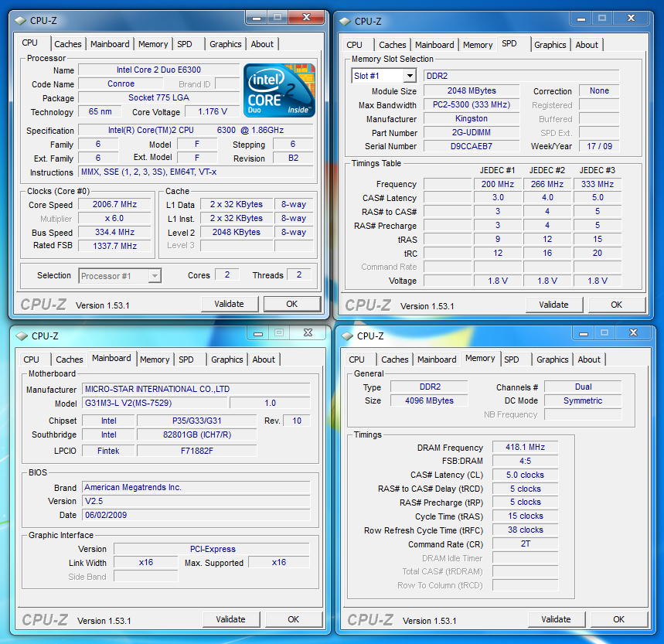This screenshot has height=644, width=664.
Task: Click motherboard manufacturer MICRO-STAR INTERNATIONAL CO.,LTD
Action: (196, 389)
